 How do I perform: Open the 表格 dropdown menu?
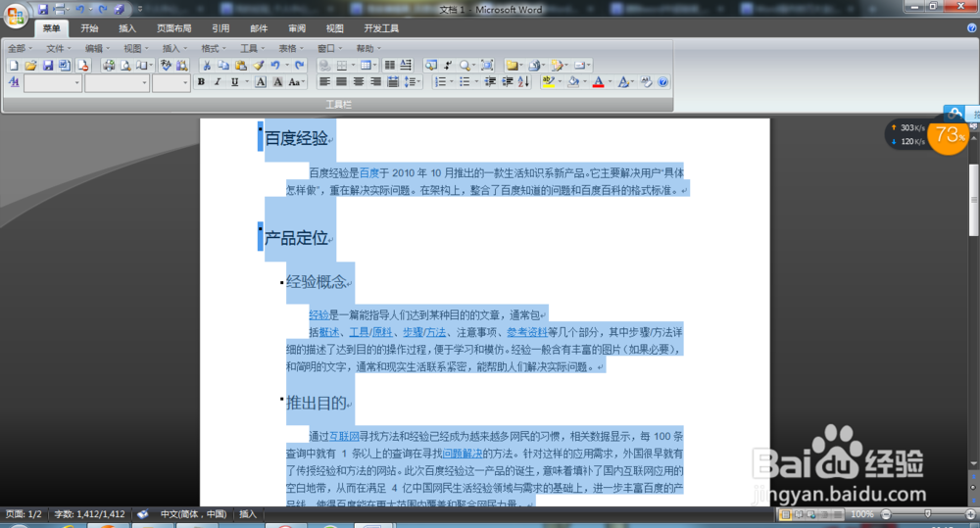point(291,48)
